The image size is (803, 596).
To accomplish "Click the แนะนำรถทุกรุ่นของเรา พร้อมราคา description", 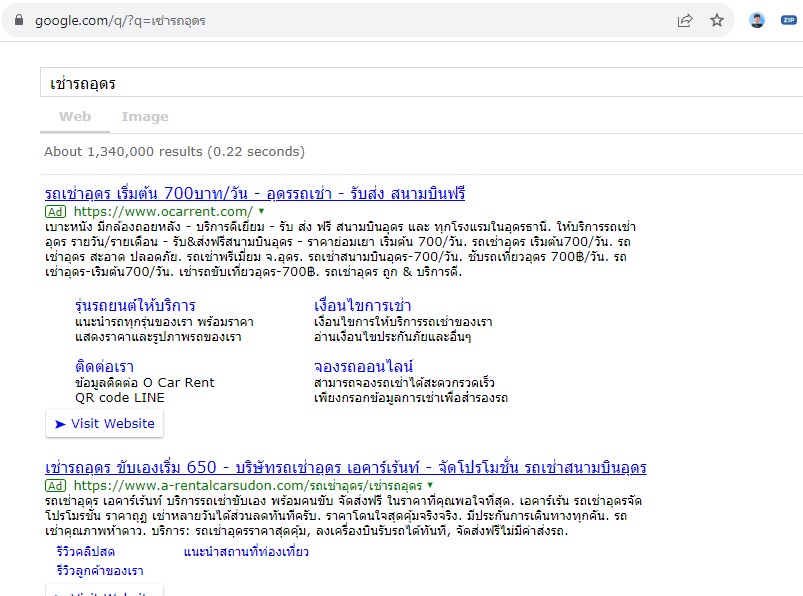I will click(164, 322).
